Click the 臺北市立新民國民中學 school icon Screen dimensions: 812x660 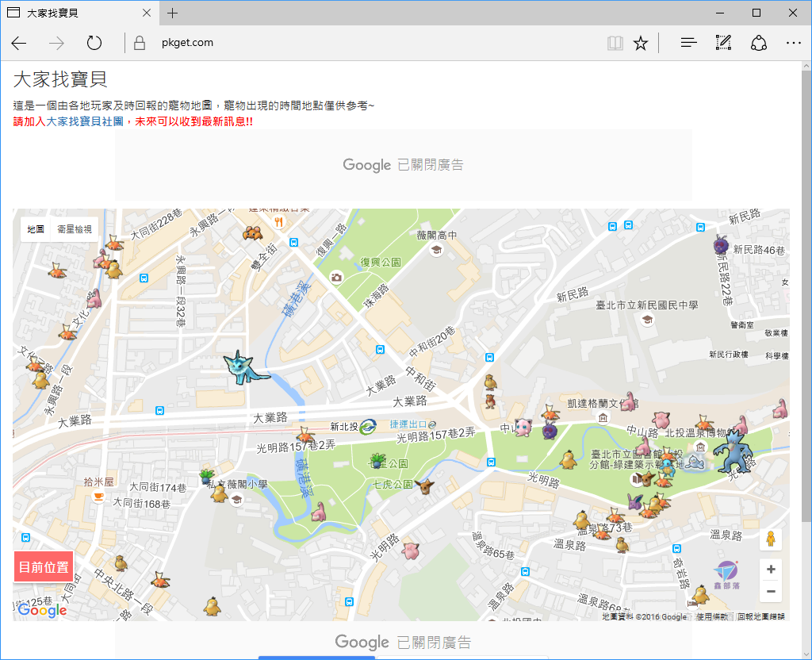tap(647, 320)
